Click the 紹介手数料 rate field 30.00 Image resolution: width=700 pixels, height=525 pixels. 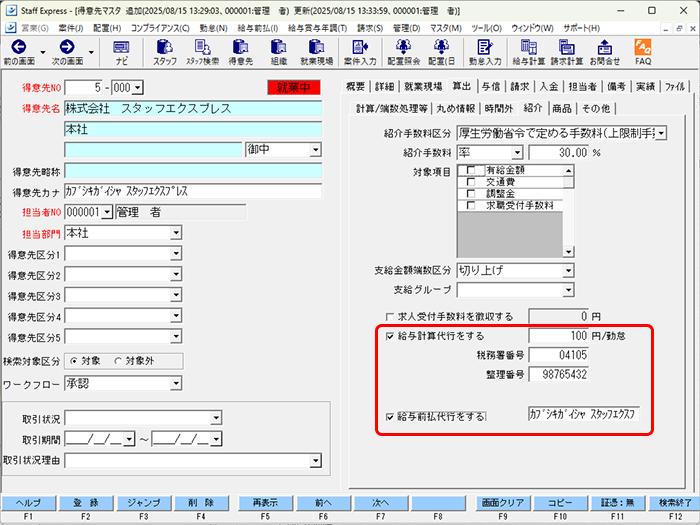pyautogui.click(x=558, y=153)
